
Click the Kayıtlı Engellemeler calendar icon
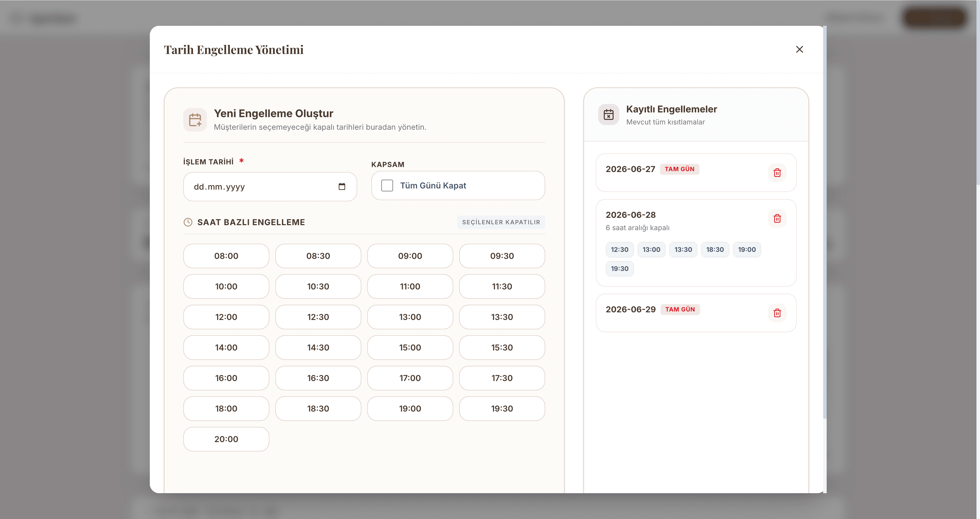click(x=608, y=114)
